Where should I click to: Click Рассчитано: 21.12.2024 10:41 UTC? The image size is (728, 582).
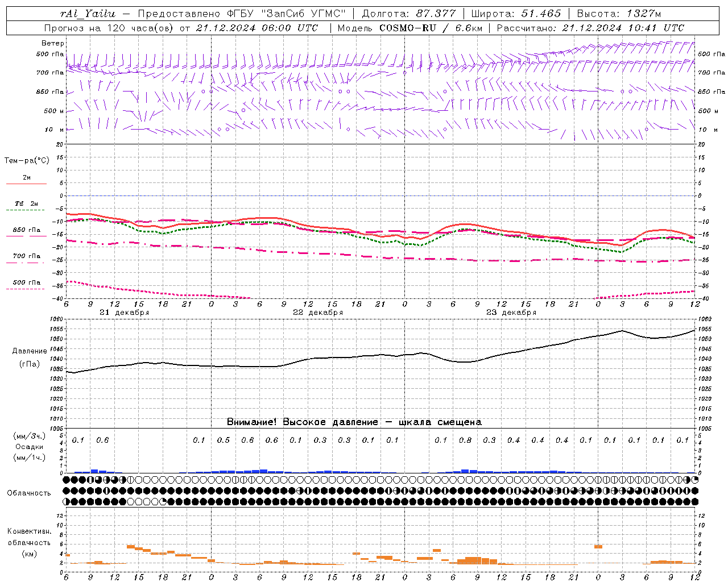(590, 28)
